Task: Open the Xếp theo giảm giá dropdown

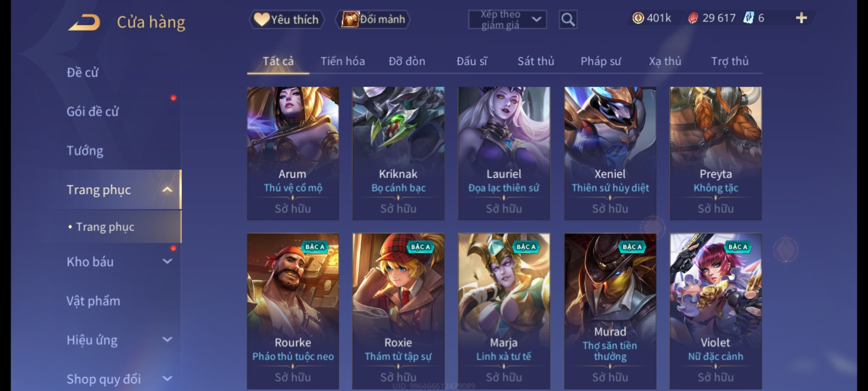Action: pyautogui.click(x=507, y=20)
